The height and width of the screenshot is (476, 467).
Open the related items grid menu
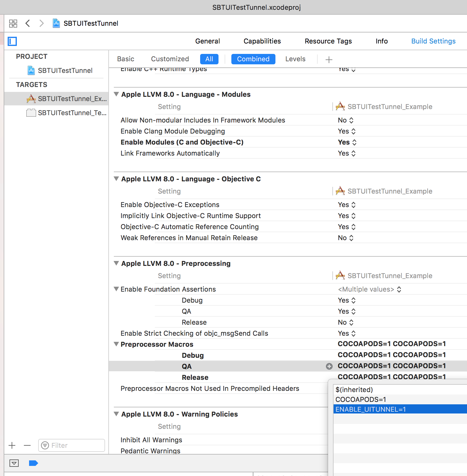pyautogui.click(x=13, y=23)
